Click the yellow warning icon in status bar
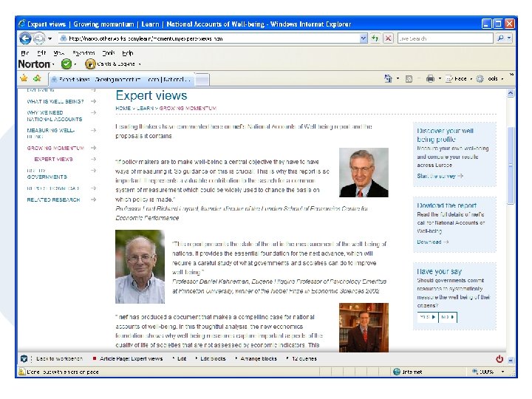Viewport: 532px width, 399px height. 21,372
